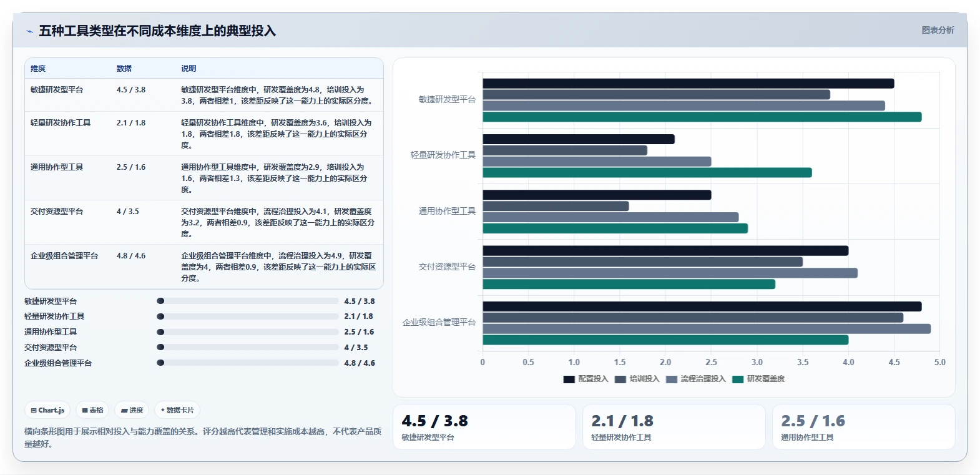Click the 轻量研发协作工具 progress bar
The width and height of the screenshot is (980, 475).
point(248,316)
